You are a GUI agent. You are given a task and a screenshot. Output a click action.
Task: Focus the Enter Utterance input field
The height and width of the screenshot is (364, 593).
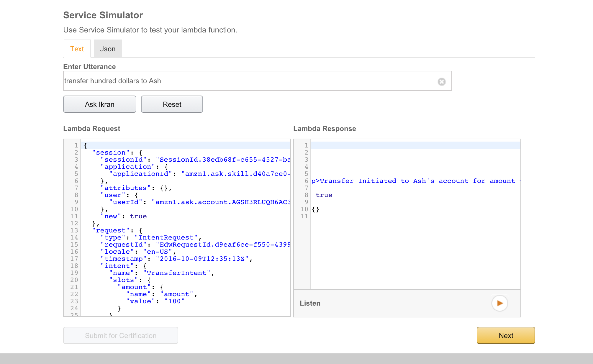tap(248, 81)
